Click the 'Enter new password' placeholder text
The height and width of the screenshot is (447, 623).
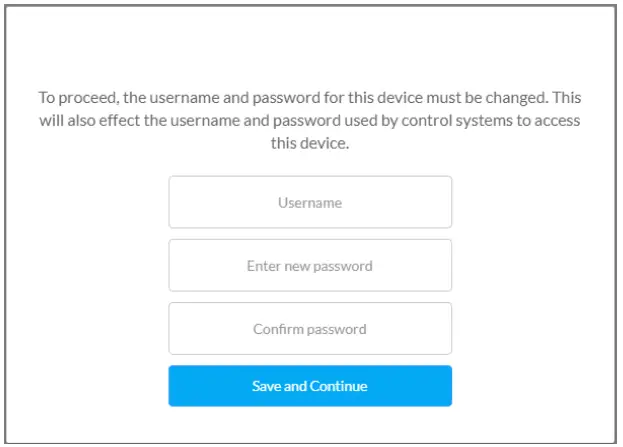(310, 266)
